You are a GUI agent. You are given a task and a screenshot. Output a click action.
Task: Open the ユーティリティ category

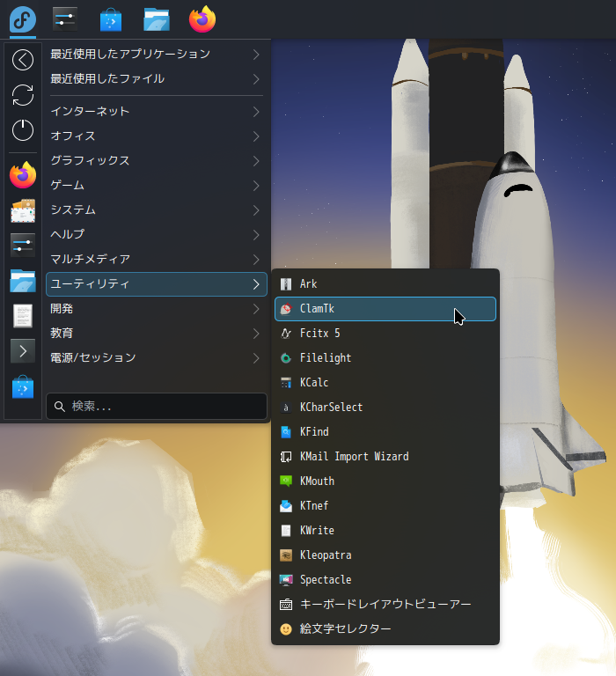pos(157,284)
